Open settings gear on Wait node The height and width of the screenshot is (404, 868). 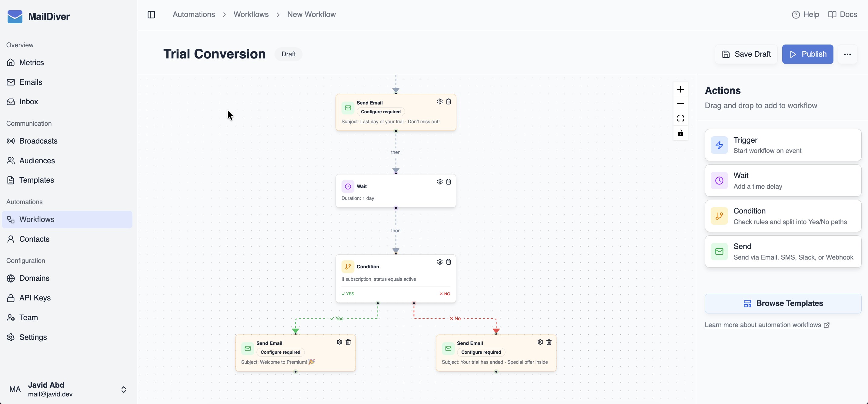(x=440, y=182)
